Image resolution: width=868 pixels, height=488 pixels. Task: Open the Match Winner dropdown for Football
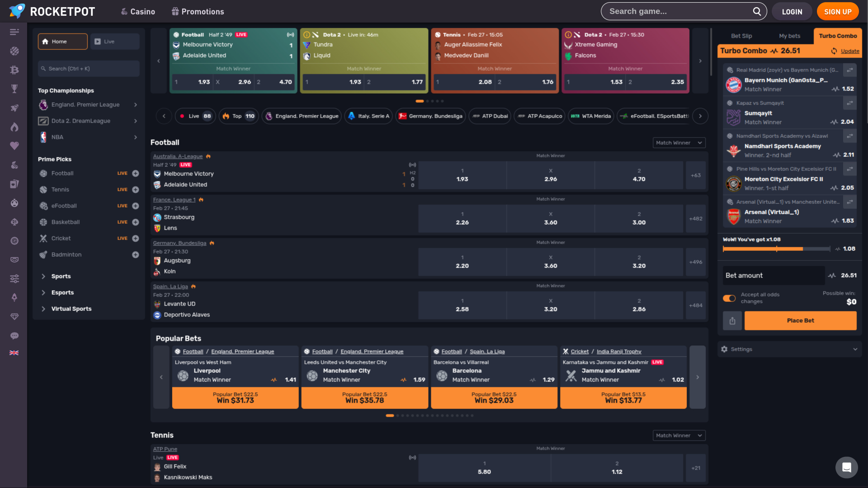click(679, 142)
